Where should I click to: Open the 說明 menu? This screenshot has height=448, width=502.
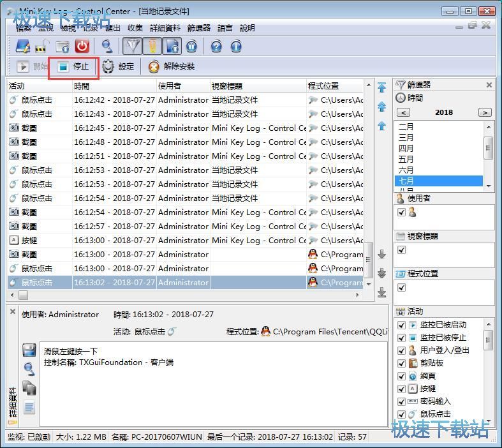click(247, 28)
